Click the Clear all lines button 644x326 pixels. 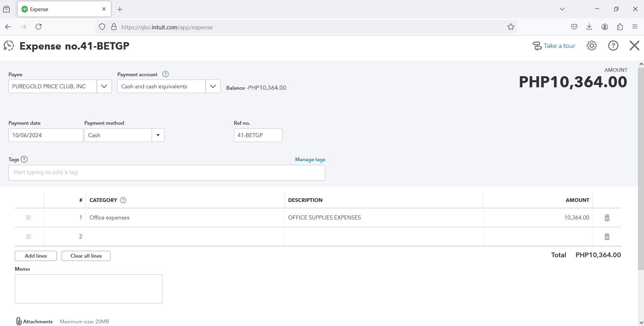pos(86,256)
